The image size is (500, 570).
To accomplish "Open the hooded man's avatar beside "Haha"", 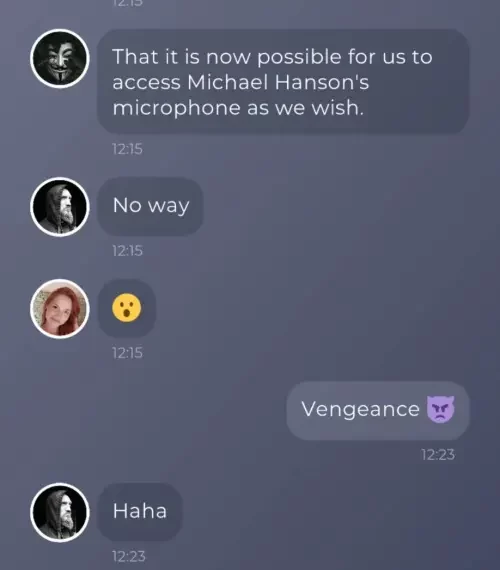I will 60,513.
